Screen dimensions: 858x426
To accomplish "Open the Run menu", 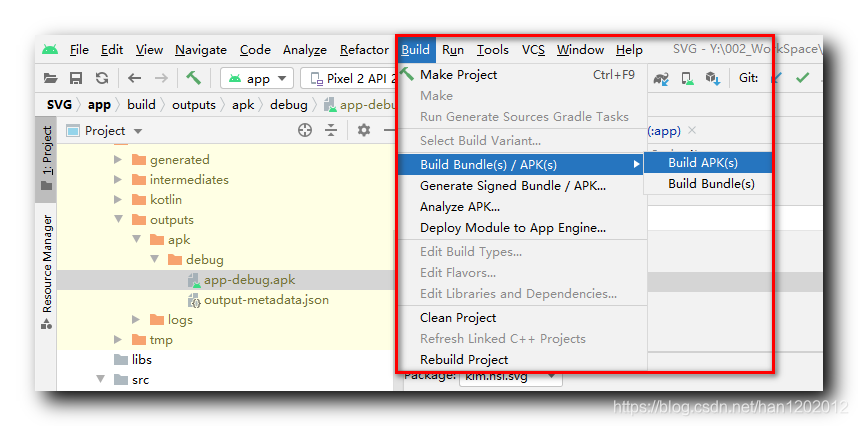I will (453, 50).
